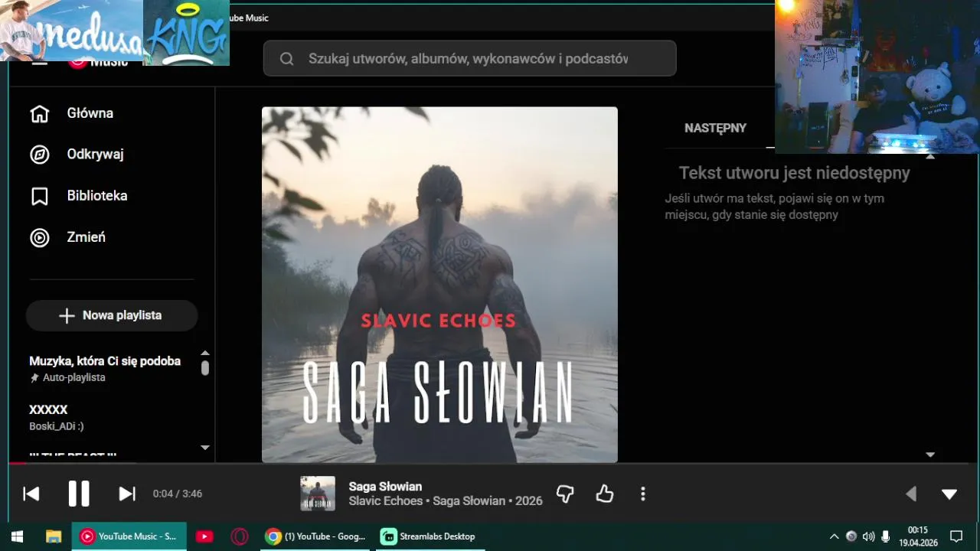Viewport: 980px width, 551px height.
Task: Click the Auto-playlista label
Action: point(74,378)
